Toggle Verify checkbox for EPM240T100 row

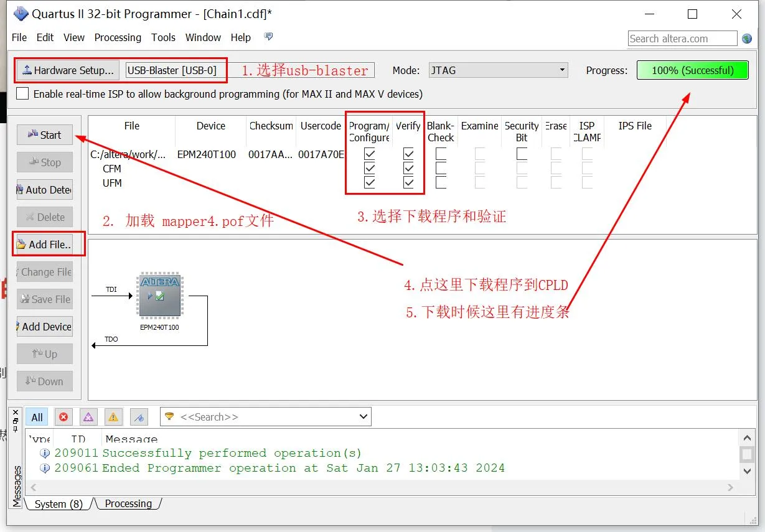click(x=408, y=154)
